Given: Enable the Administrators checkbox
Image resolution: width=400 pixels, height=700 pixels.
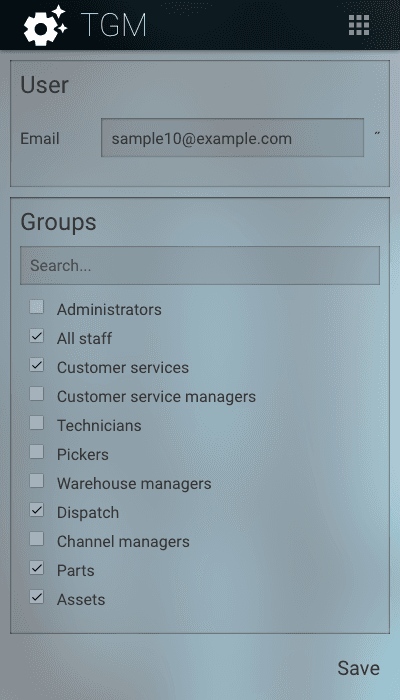Looking at the screenshot, I should point(37,307).
